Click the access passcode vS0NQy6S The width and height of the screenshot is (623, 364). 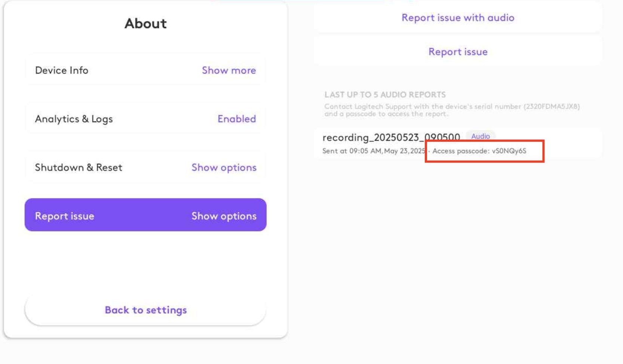[509, 151]
